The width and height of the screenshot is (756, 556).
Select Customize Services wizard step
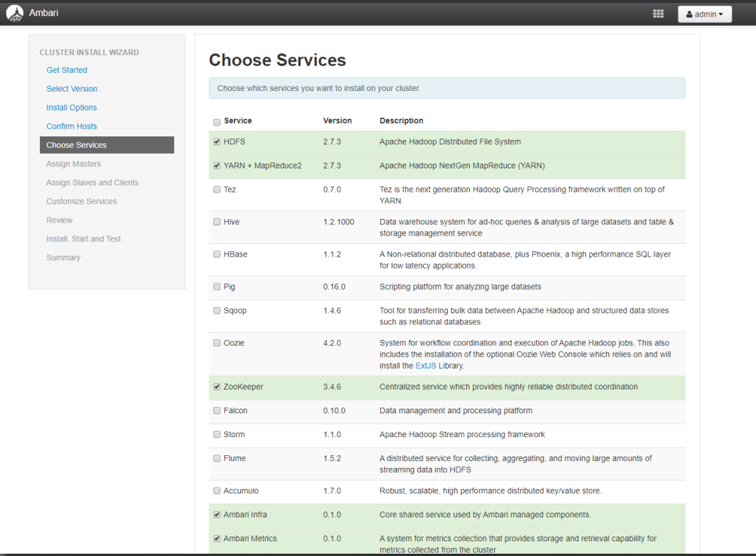[81, 201]
